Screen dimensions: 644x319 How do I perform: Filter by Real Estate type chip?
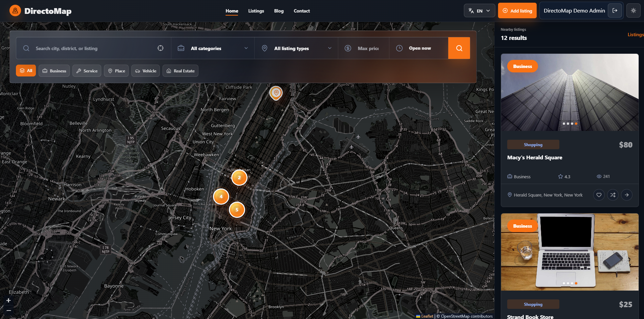pos(180,71)
